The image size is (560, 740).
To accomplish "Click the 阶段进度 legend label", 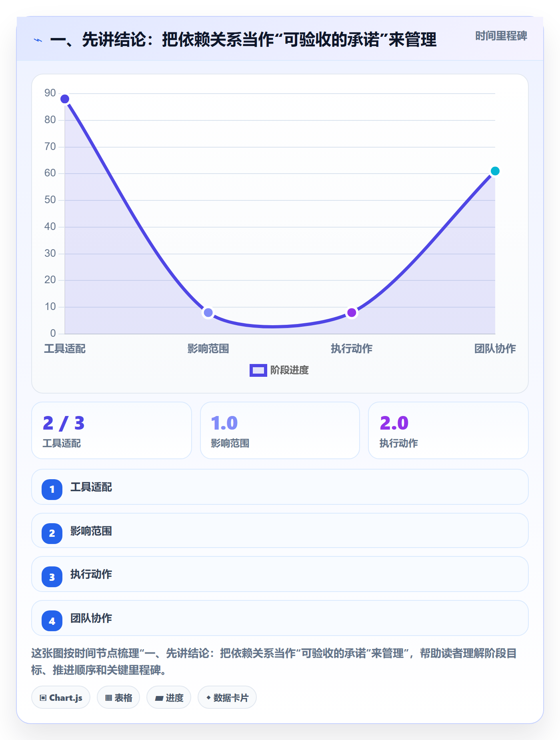I will click(290, 370).
